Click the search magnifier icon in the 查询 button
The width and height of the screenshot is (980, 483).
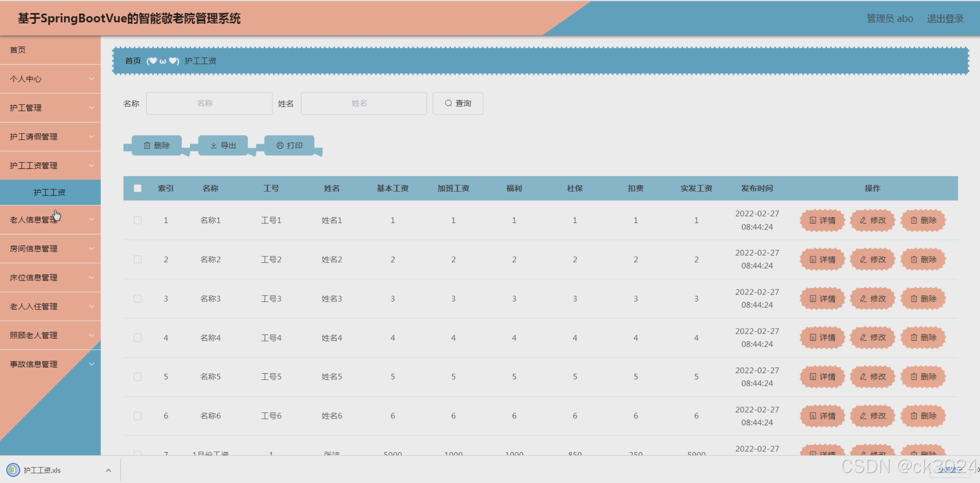(448, 103)
